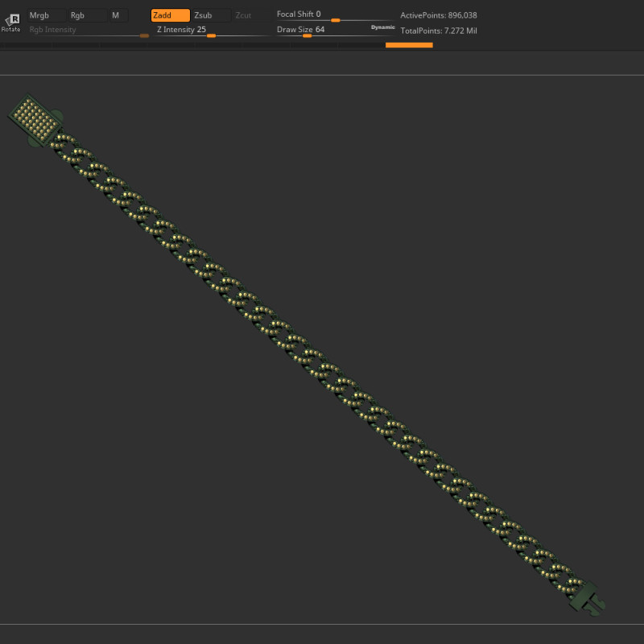Click the ActivePoints counter readout
Screen dimensions: 644x644
439,14
